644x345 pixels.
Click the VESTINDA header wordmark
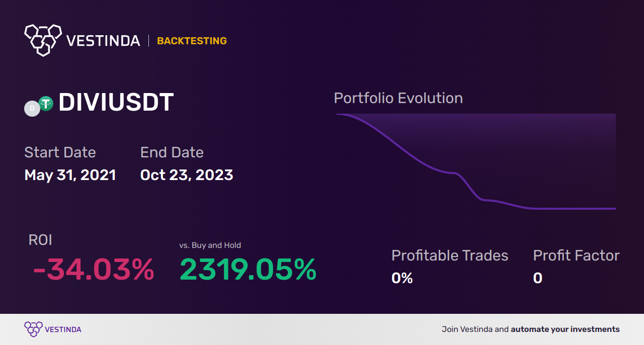pyautogui.click(x=103, y=41)
